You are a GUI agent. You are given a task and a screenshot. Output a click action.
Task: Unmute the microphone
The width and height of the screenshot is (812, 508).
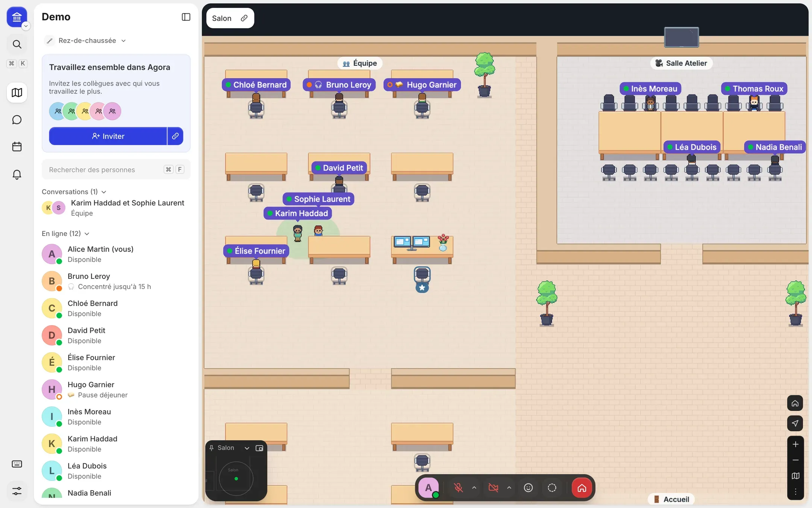click(x=458, y=488)
